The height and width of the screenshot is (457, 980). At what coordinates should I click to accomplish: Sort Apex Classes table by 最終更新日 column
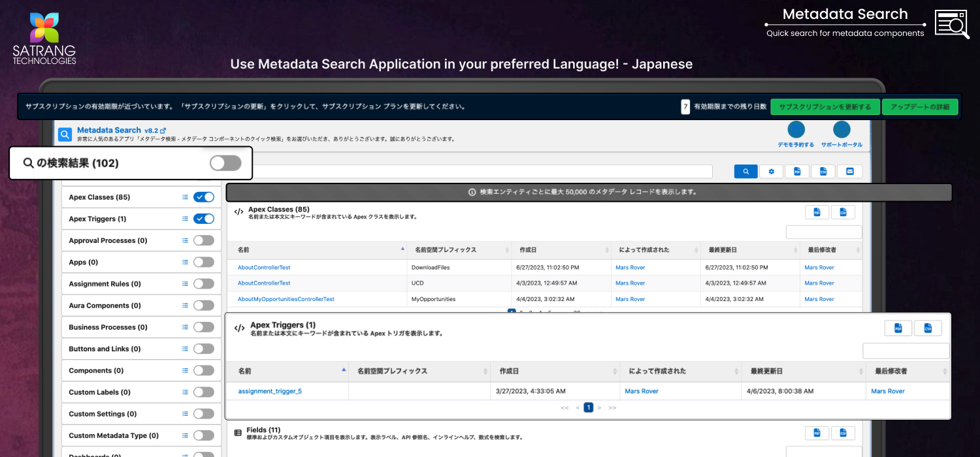point(749,250)
